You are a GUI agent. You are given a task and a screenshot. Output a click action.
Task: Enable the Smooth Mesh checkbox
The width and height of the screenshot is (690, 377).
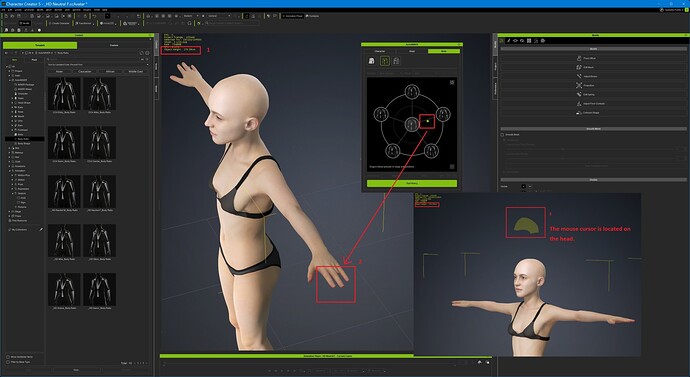503,135
